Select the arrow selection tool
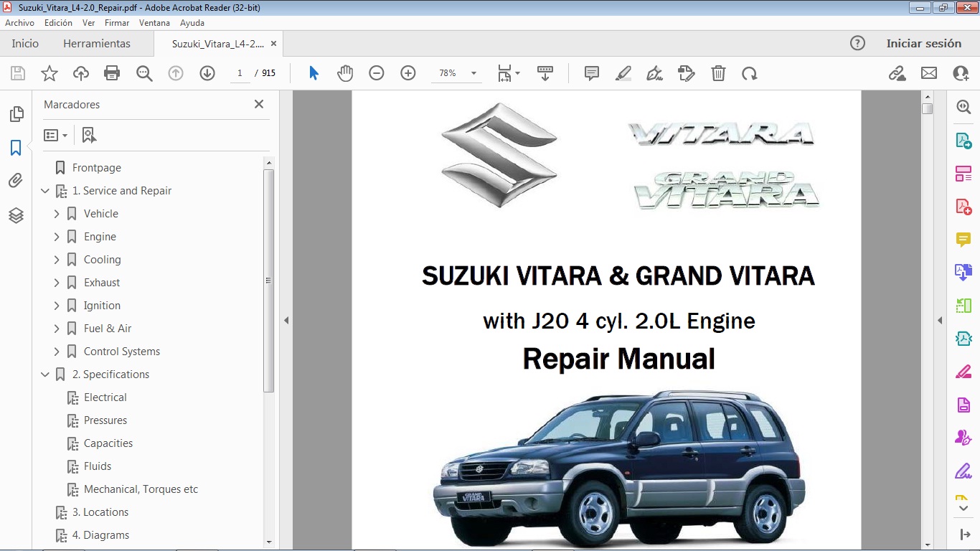The width and height of the screenshot is (980, 551). click(x=314, y=73)
